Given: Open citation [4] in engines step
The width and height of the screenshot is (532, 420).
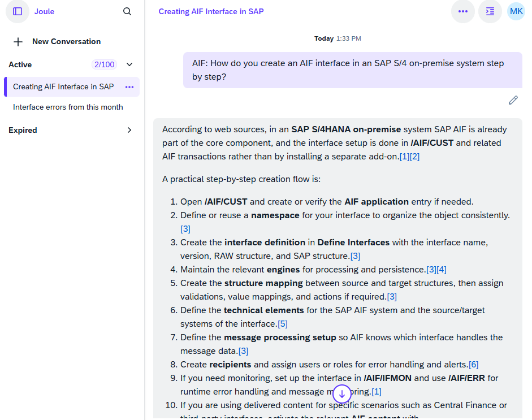Looking at the screenshot, I should coord(442,270).
